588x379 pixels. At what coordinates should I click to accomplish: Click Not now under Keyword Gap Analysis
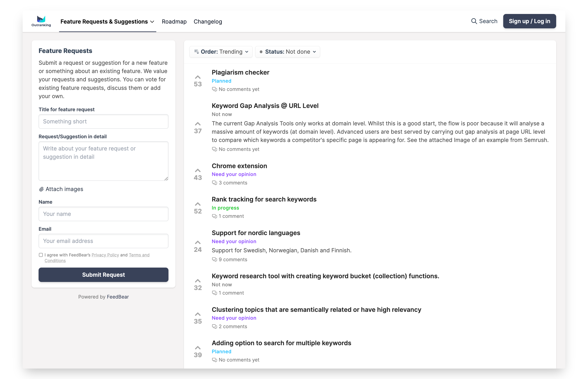click(222, 114)
